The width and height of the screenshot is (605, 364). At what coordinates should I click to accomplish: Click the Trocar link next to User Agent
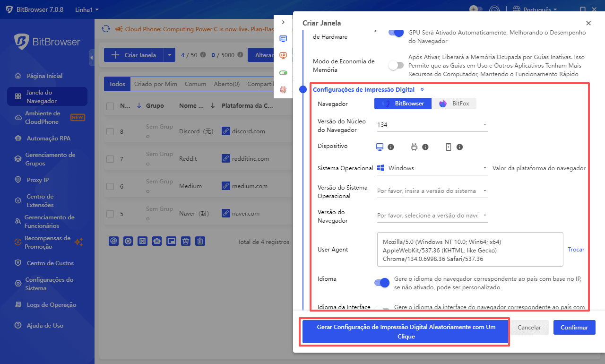576,249
